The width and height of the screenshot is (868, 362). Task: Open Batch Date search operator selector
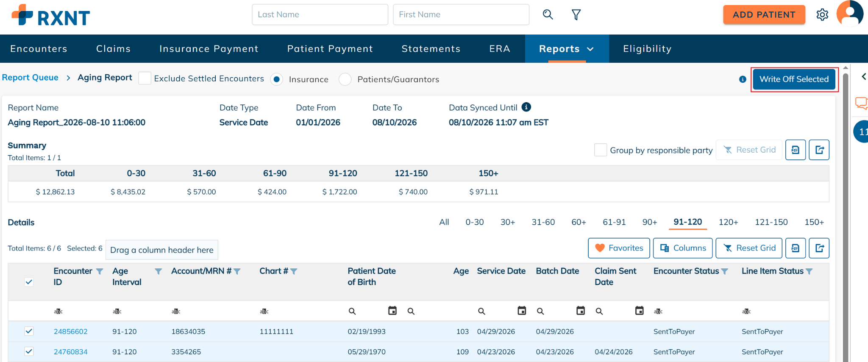coord(540,311)
